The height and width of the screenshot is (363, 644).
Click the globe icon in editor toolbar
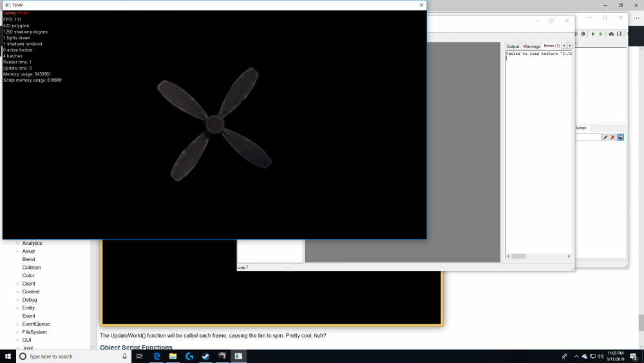click(583, 34)
